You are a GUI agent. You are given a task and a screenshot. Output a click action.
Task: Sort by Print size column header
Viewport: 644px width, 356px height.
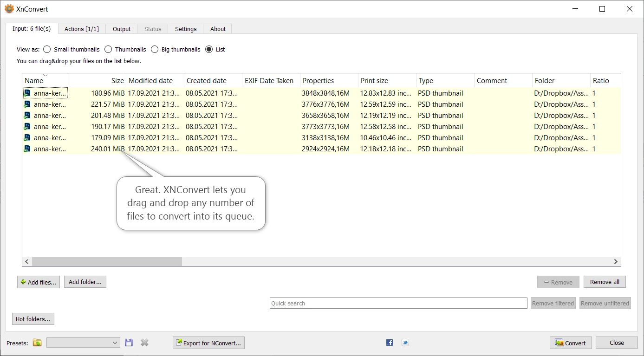[x=387, y=80]
